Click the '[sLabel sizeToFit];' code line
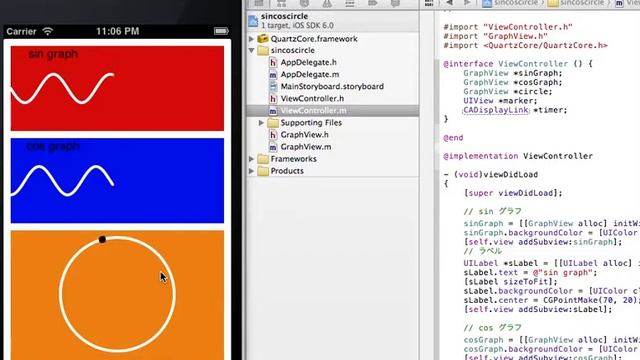The image size is (640, 360). (x=510, y=282)
